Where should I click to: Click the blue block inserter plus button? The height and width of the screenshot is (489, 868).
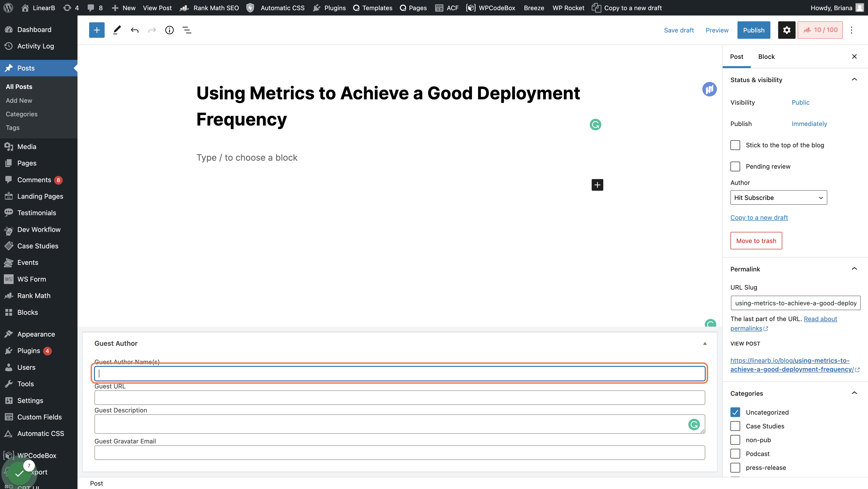97,30
